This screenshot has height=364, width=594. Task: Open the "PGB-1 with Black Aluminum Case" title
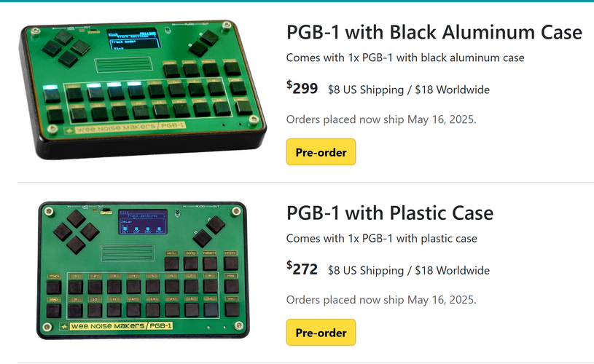click(x=434, y=33)
